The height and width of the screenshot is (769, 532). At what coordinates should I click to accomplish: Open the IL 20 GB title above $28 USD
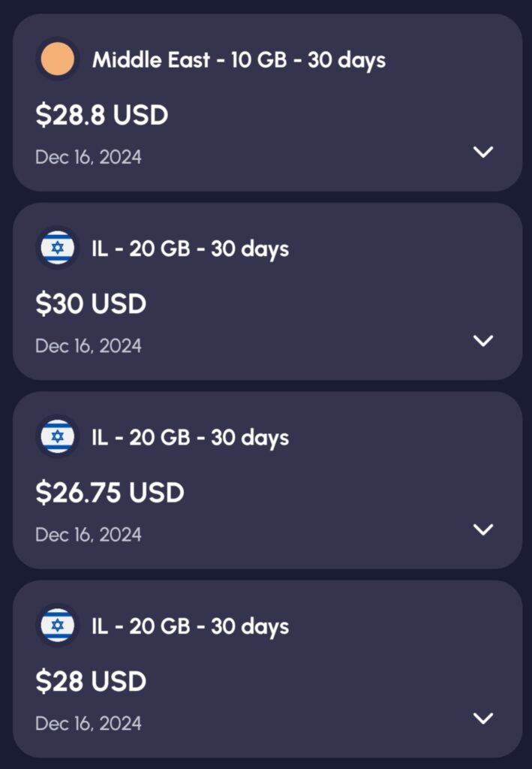pos(190,626)
